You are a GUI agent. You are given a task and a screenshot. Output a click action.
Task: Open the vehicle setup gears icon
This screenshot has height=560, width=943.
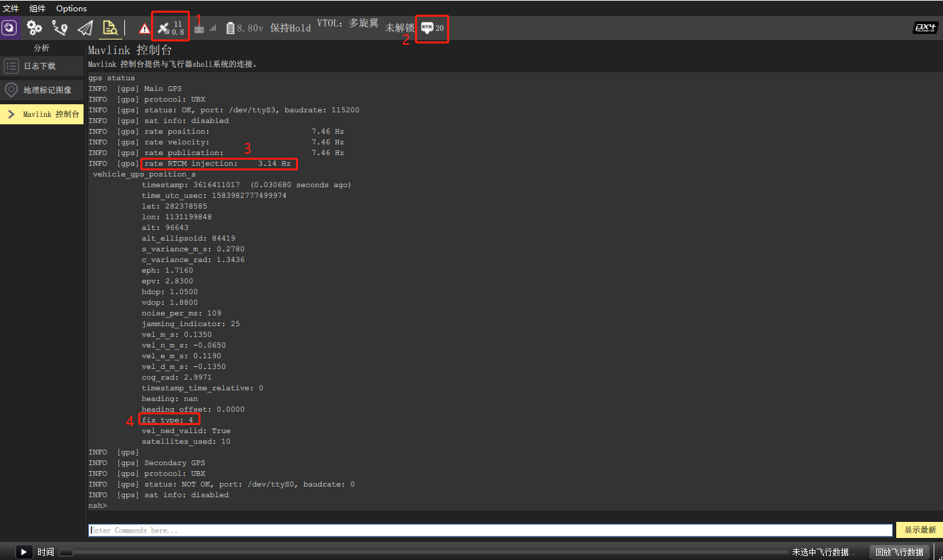(x=34, y=27)
